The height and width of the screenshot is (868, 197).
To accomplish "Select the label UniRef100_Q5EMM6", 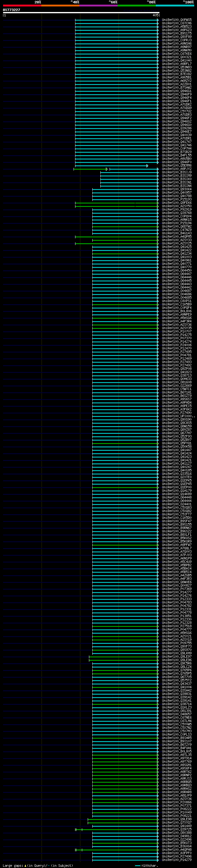I will point(177,165).
